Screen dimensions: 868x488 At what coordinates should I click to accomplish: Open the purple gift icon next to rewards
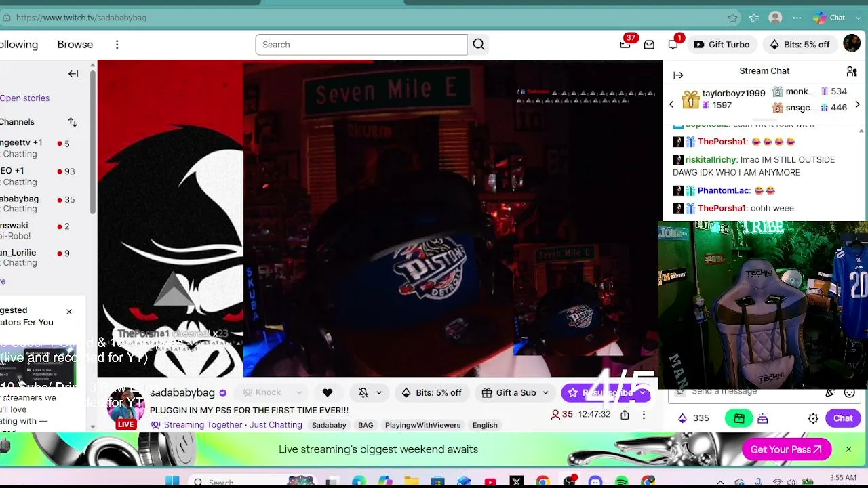[763, 418]
